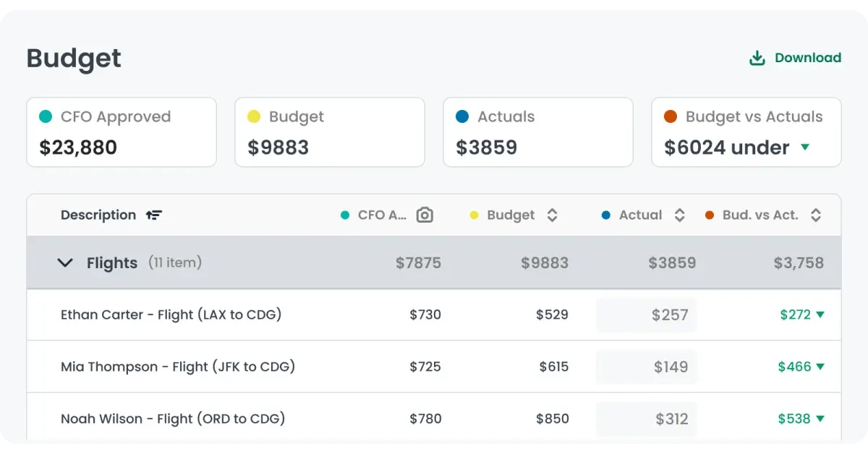
Task: Edit the $257 actual amount field
Action: pyautogui.click(x=647, y=315)
